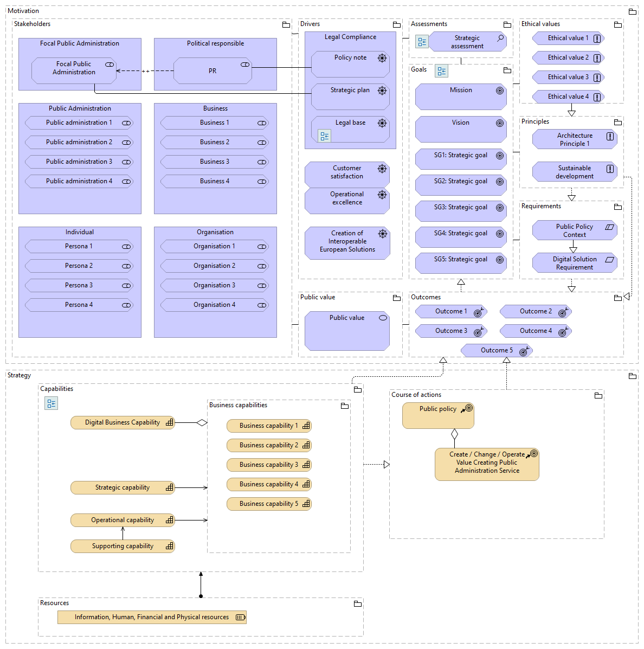
Task: Click the driver wheel icon on Policy note
Action: (382, 58)
